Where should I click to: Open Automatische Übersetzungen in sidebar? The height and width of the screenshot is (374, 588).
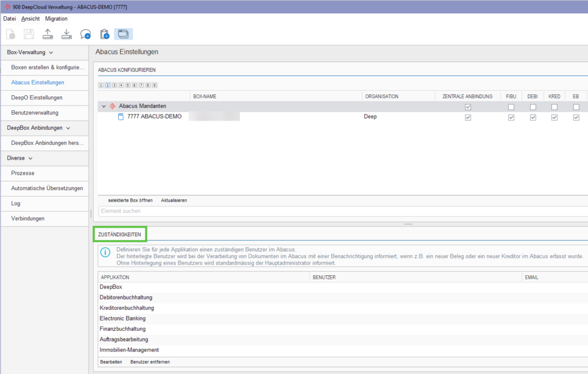(x=45, y=188)
